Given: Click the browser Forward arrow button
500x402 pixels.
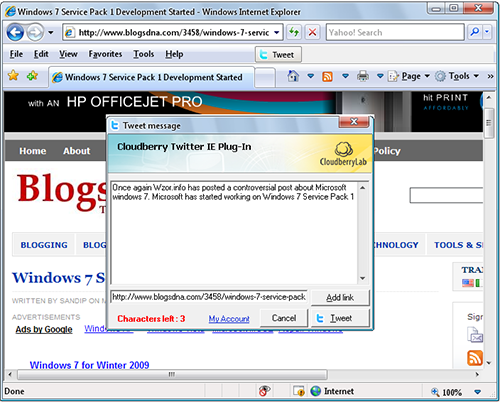Looking at the screenshot, I should 35,32.
